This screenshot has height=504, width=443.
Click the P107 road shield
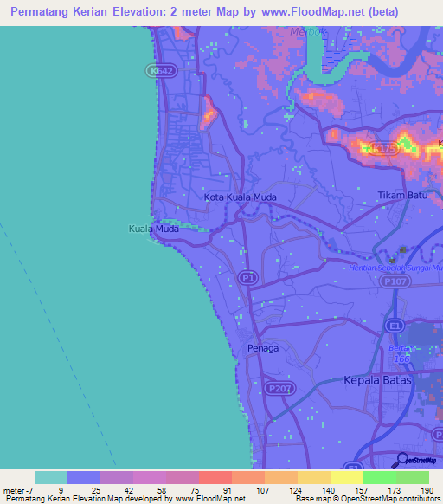(395, 282)
